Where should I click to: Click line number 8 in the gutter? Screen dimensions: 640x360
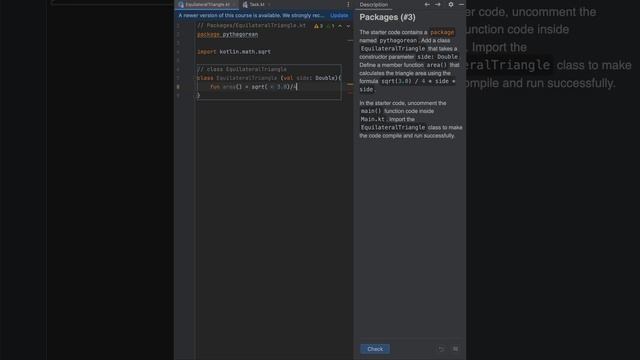(178, 87)
